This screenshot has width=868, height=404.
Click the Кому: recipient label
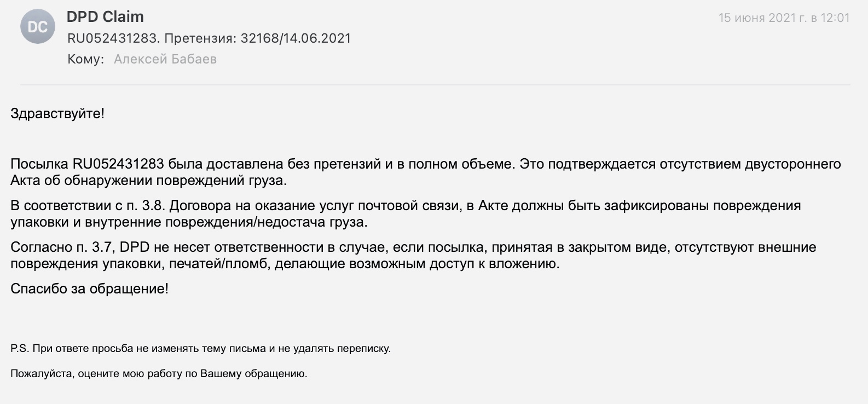[85, 59]
